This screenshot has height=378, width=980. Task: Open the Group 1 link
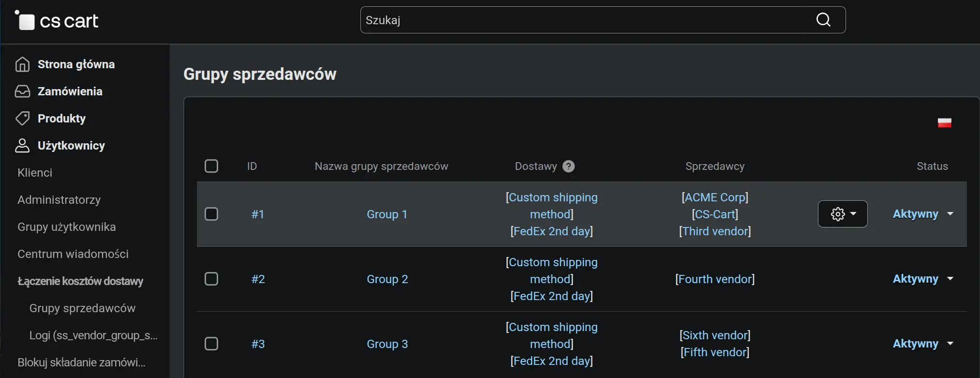point(387,214)
